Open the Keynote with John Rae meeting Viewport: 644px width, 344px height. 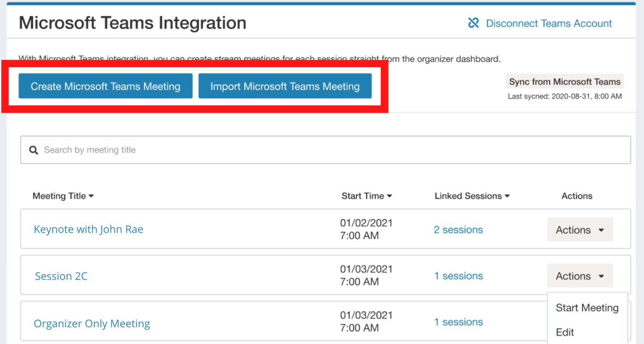point(88,229)
